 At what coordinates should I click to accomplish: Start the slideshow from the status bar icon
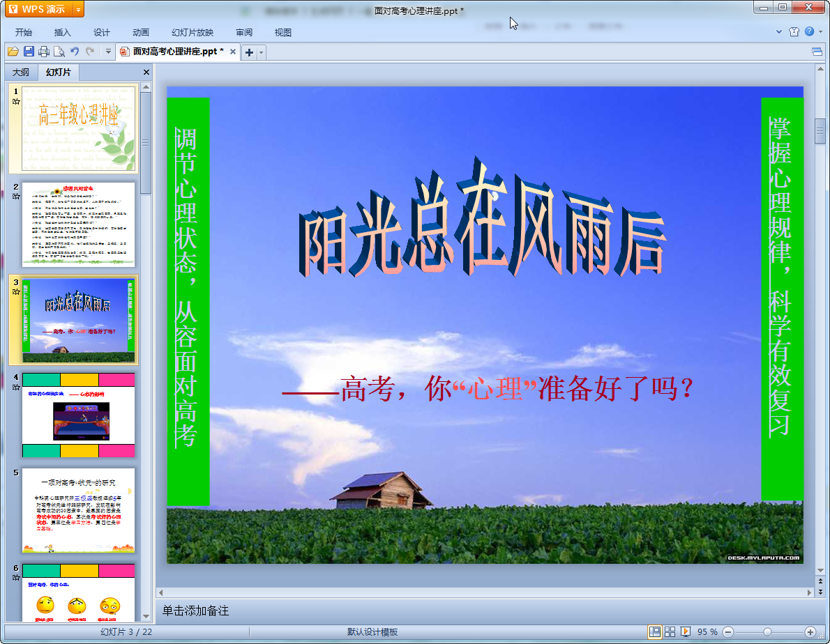[x=685, y=632]
